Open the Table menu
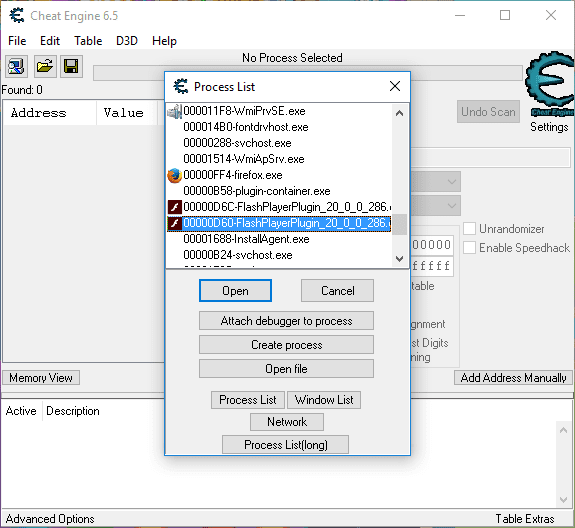The height and width of the screenshot is (528, 575). [x=88, y=41]
